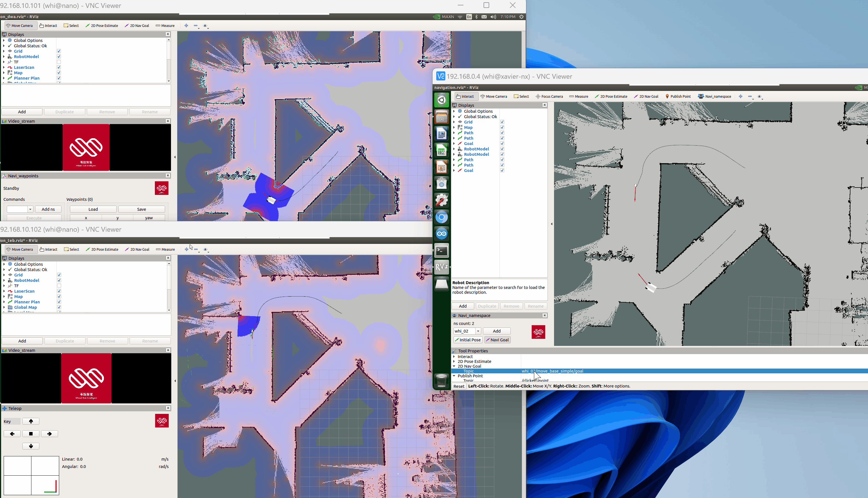The height and width of the screenshot is (498, 868).
Task: Collapse the 2D Nav Goal tool properties
Action: tap(454, 366)
